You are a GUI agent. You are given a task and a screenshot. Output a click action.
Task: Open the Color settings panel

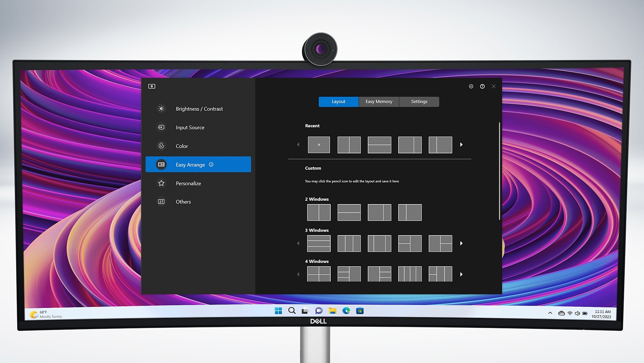(x=181, y=146)
